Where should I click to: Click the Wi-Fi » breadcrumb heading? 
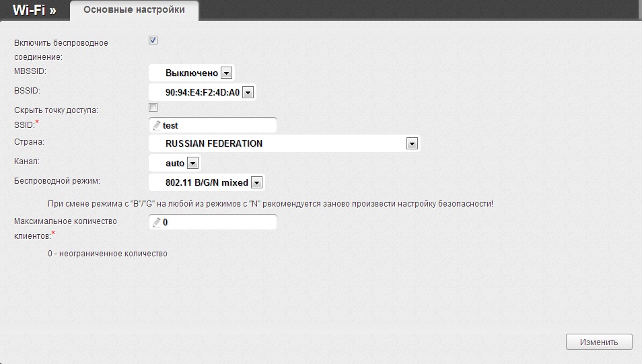coord(34,10)
